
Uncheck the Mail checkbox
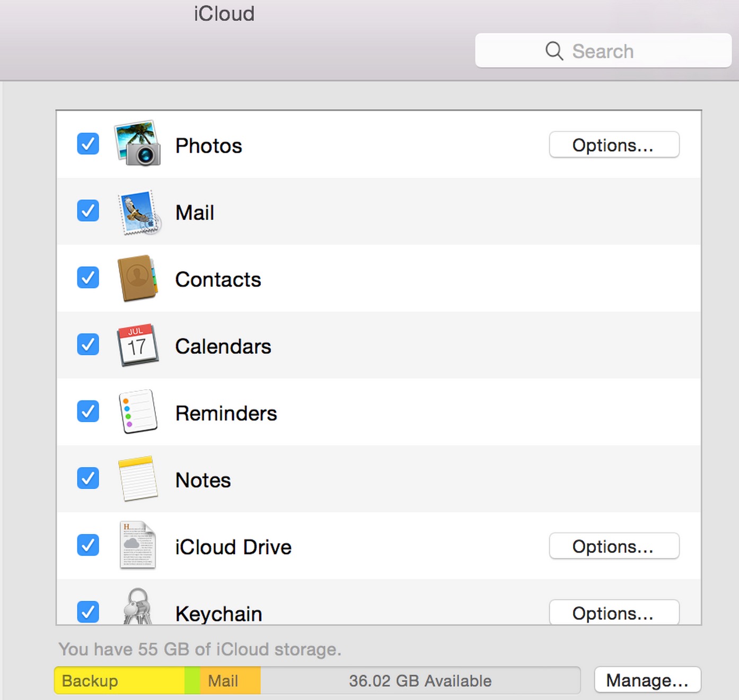click(x=88, y=211)
